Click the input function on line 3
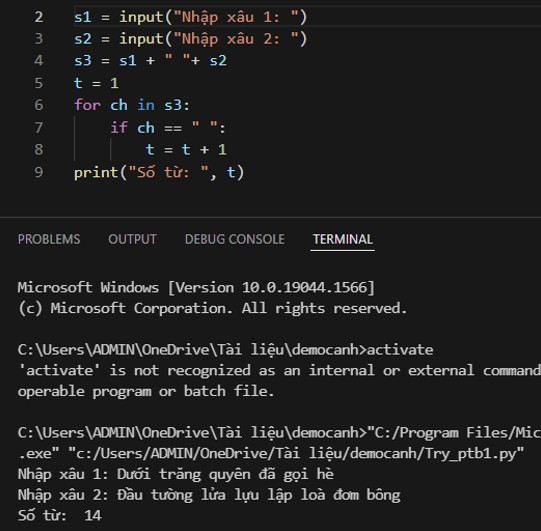The width and height of the screenshot is (541, 531). pos(141,39)
